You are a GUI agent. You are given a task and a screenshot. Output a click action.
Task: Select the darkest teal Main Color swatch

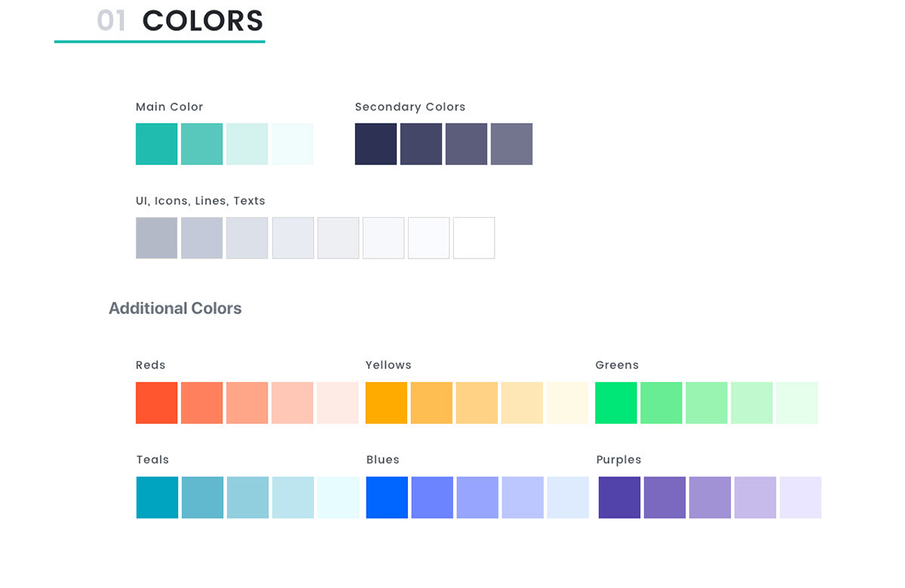pos(157,144)
